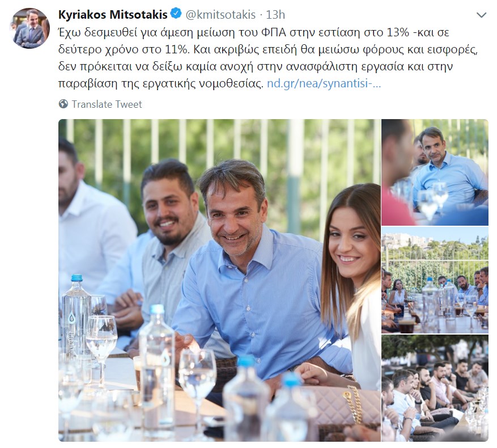Open the bottom-right group photo thumbnail

[435, 388]
